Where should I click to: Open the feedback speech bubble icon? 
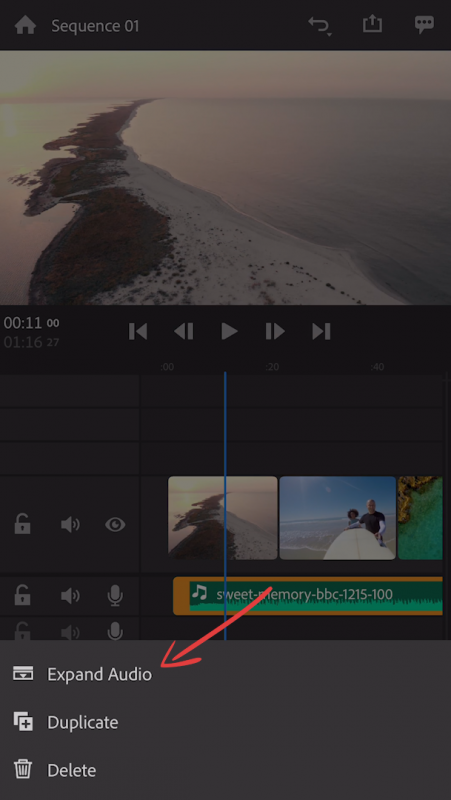424,24
